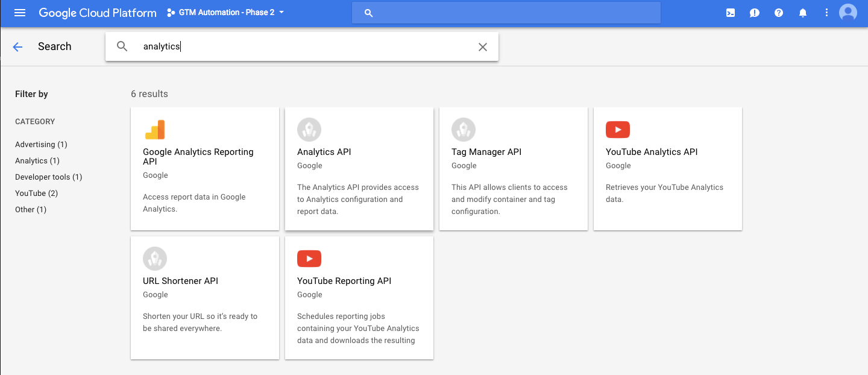Click the Google Analytics Reporting API bar-chart icon
This screenshot has height=375, width=868.
click(155, 130)
